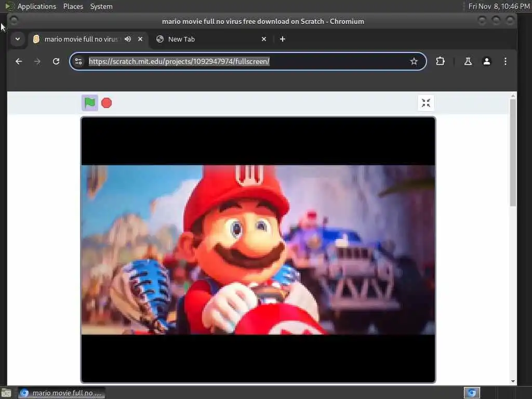Image resolution: width=532 pixels, height=399 pixels.
Task: Exit fullscreen mode with collapse icon
Action: pos(426,103)
